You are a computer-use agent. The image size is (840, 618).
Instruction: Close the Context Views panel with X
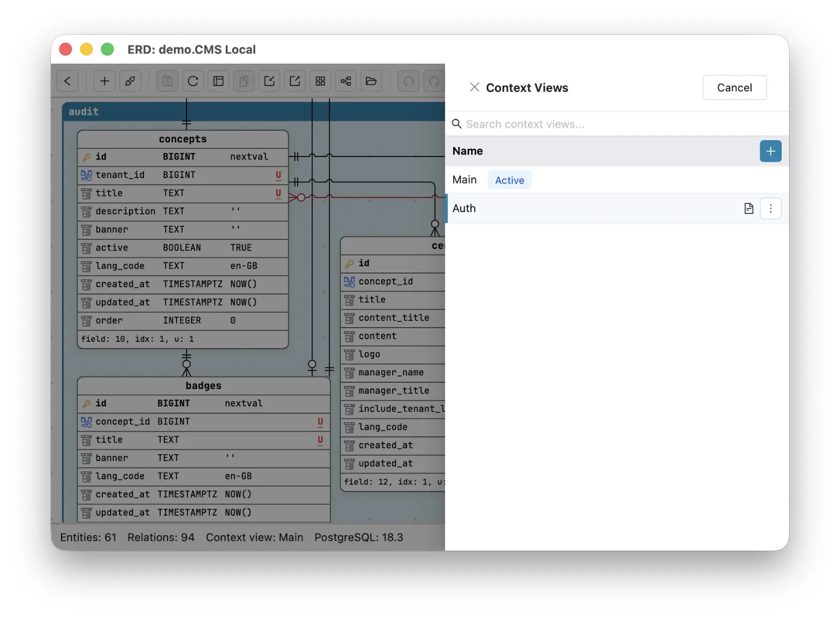pyautogui.click(x=475, y=87)
